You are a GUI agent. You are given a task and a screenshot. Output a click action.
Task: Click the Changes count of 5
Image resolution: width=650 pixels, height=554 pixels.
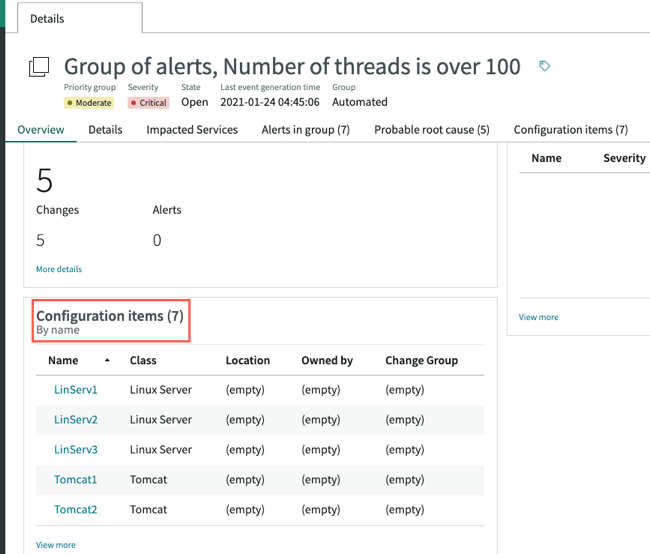coord(40,240)
